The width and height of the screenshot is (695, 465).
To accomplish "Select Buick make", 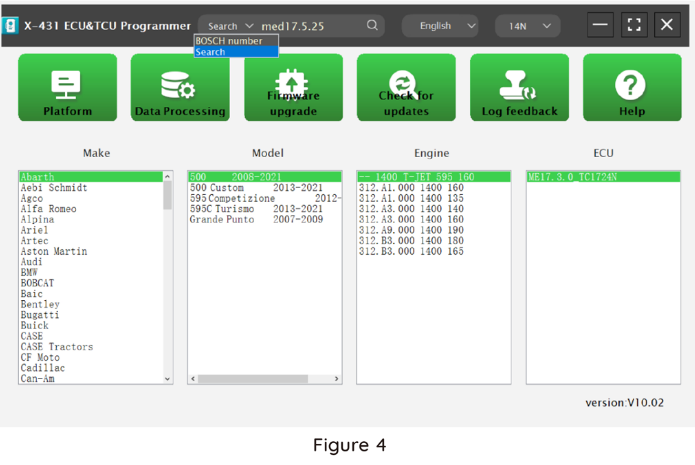I will [x=91, y=326].
